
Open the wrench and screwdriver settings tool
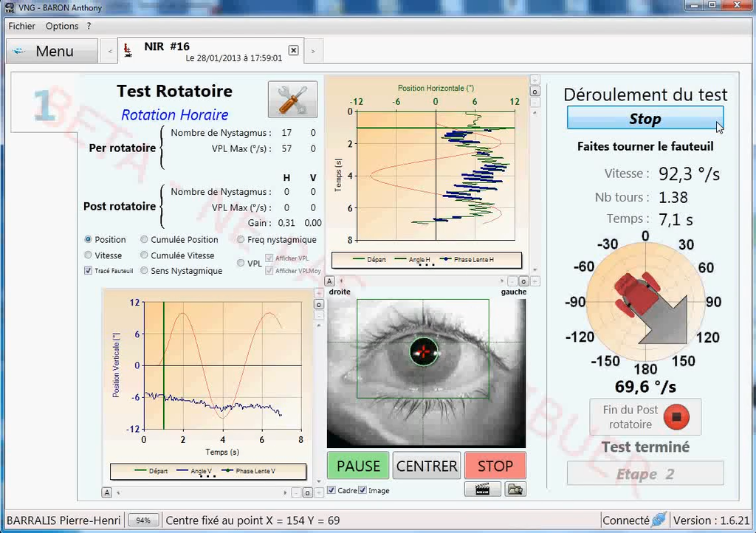coord(292,100)
